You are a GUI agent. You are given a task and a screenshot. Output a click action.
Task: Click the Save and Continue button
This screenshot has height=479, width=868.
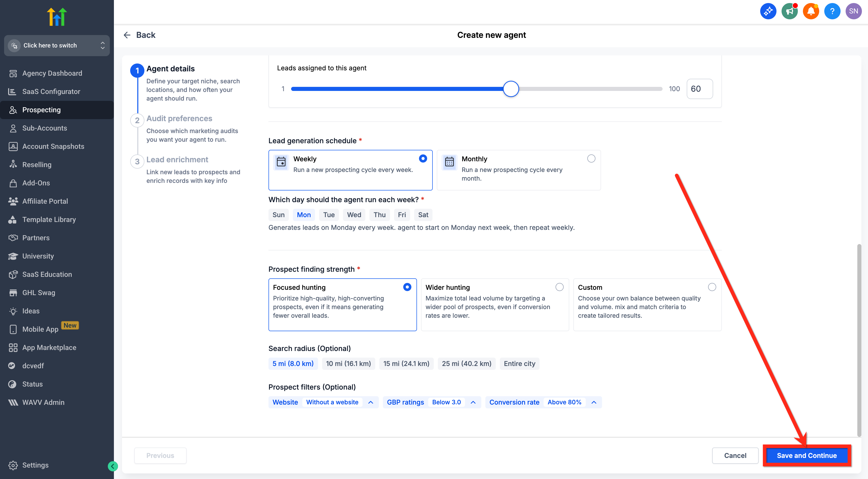click(807, 455)
